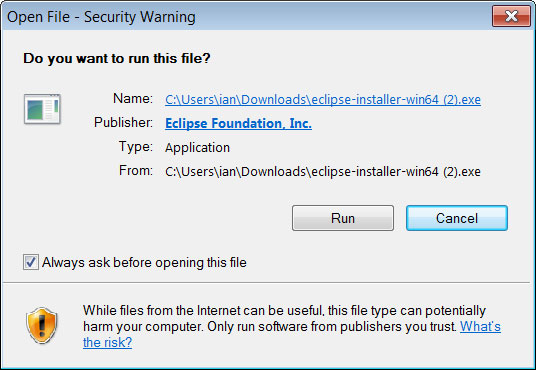The image size is (536, 370).
Task: Open the eclipse-installer file path link beside Name
Action: click(323, 100)
